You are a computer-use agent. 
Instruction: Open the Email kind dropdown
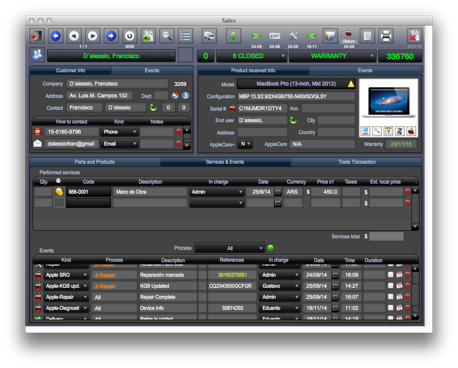[119, 144]
